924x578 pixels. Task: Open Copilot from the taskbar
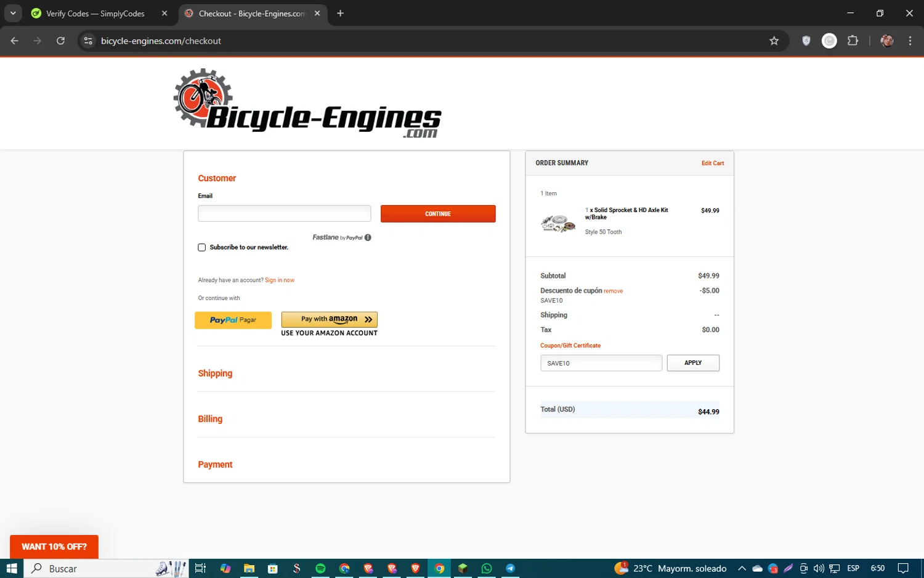click(x=225, y=568)
